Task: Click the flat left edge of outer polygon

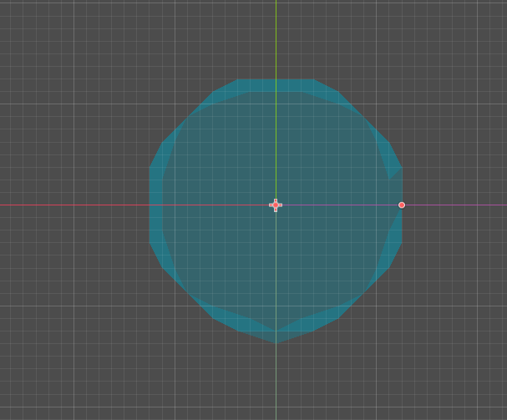Action: (x=150, y=205)
